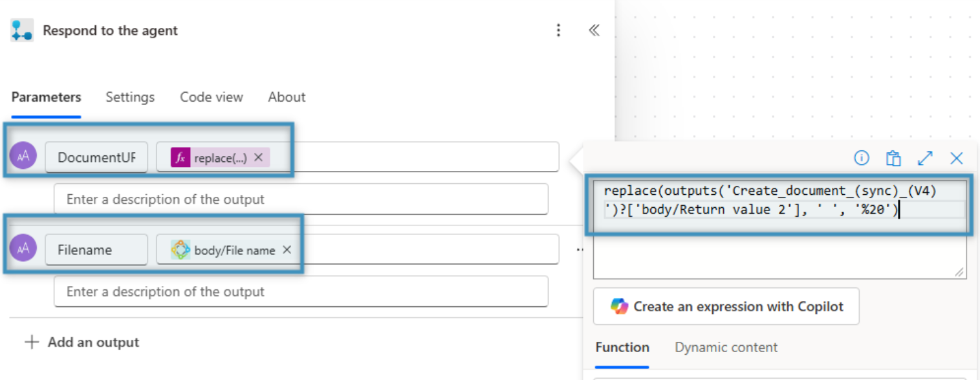Edit the Filename output name field

[x=96, y=250]
